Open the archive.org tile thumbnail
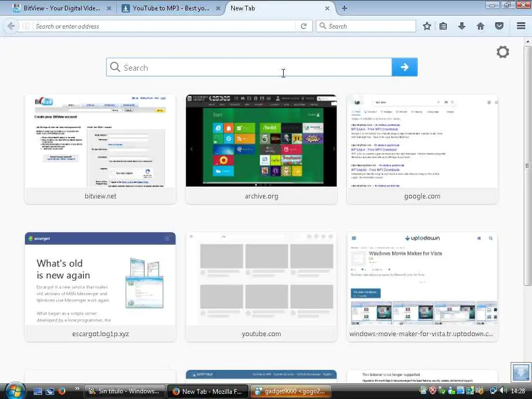Screen dimensions: 532x399 click(261, 141)
